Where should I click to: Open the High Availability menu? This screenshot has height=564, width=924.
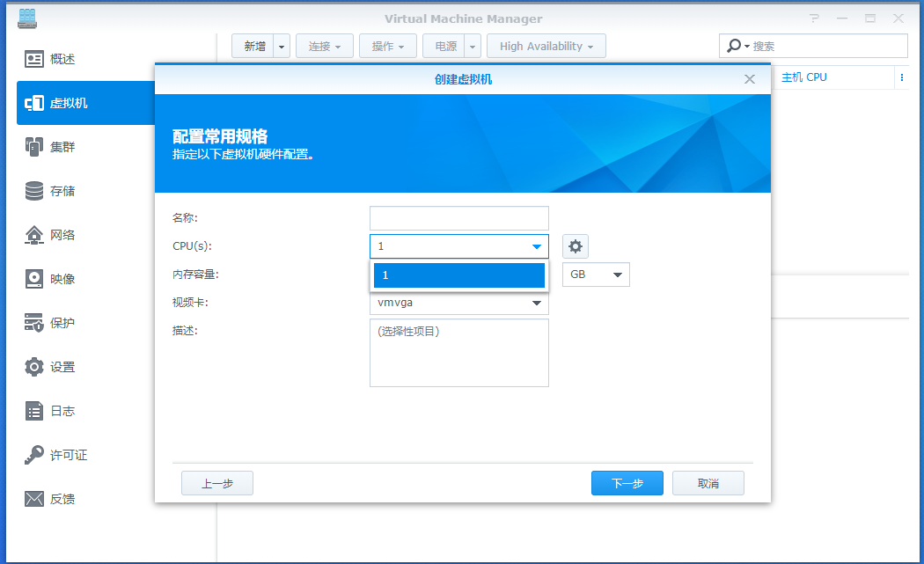pyautogui.click(x=546, y=47)
